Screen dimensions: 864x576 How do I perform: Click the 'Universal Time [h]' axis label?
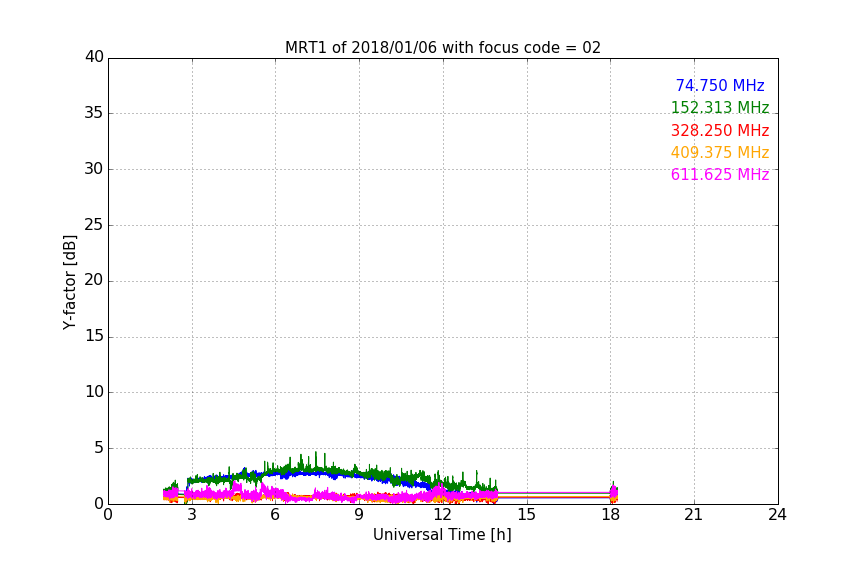[442, 535]
